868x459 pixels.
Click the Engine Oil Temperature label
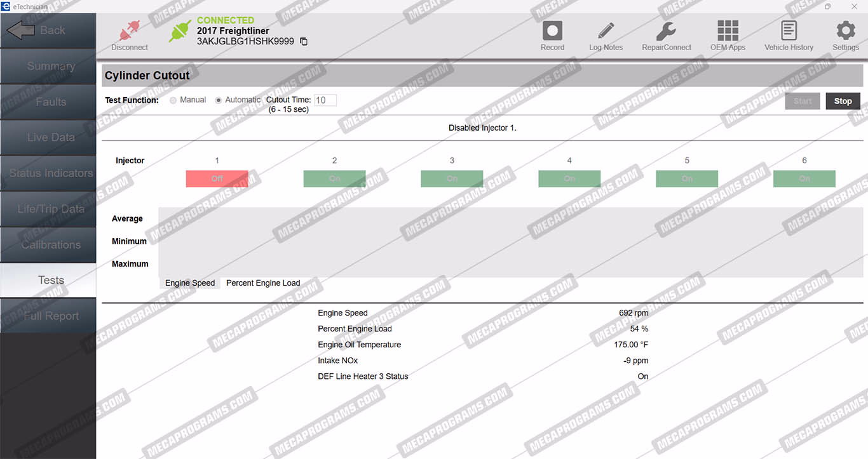point(360,345)
